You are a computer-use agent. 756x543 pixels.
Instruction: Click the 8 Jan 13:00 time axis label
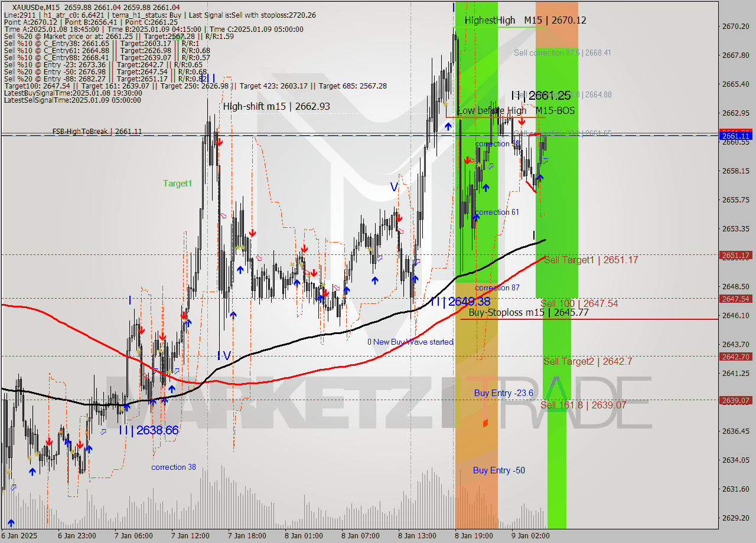point(417,536)
